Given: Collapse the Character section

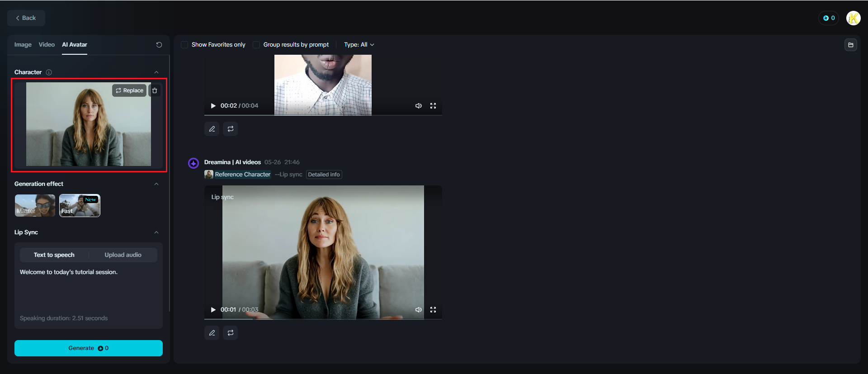Looking at the screenshot, I should (156, 72).
